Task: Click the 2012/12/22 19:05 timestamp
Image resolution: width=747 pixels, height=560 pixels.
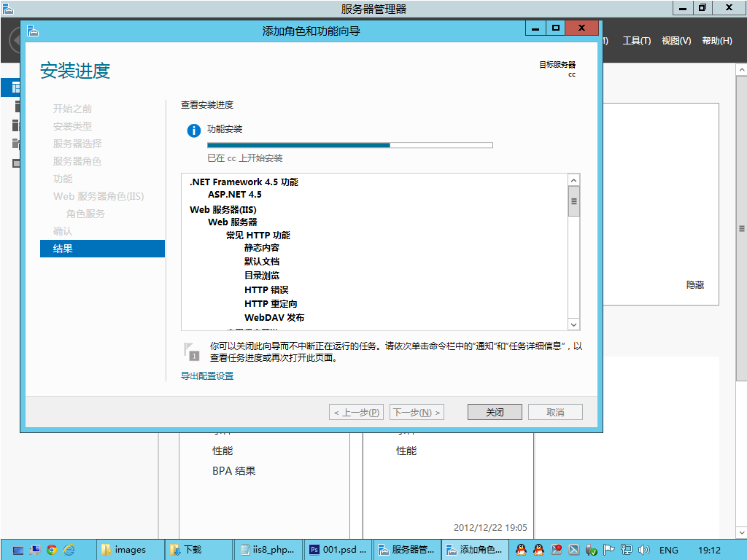Action: [490, 528]
